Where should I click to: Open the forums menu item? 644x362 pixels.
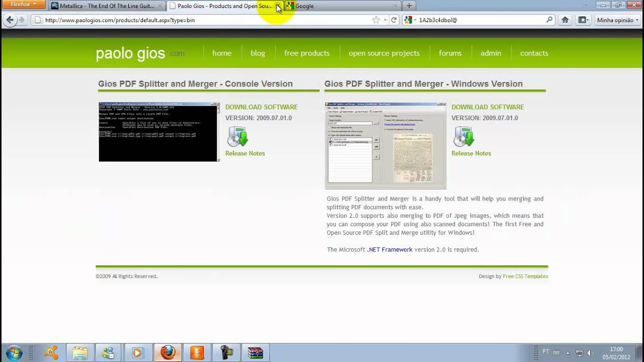[450, 53]
